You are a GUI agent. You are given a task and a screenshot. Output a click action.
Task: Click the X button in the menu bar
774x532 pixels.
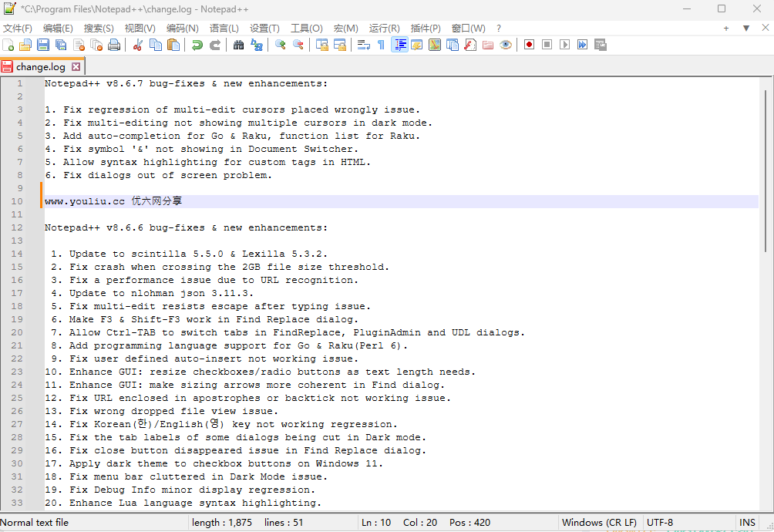point(765,28)
